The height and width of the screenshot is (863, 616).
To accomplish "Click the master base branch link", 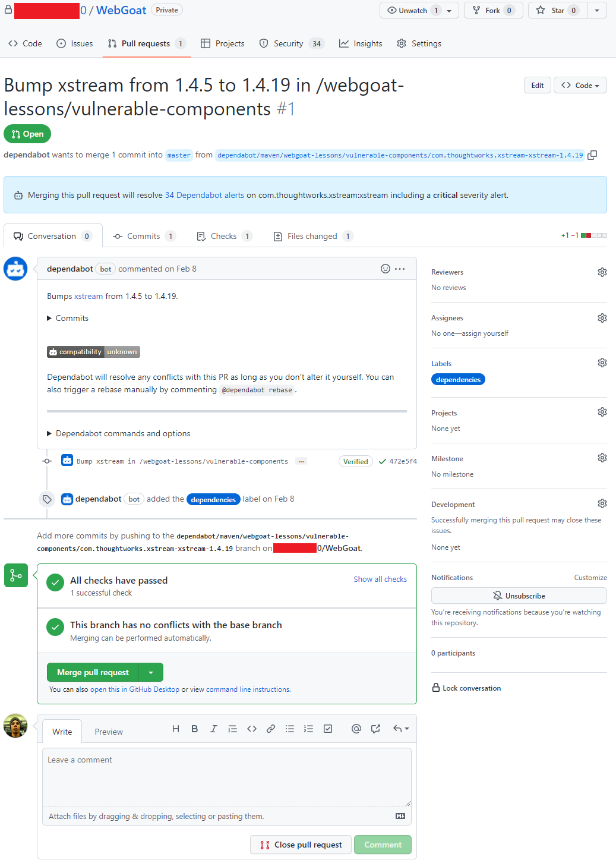I will pos(179,155).
